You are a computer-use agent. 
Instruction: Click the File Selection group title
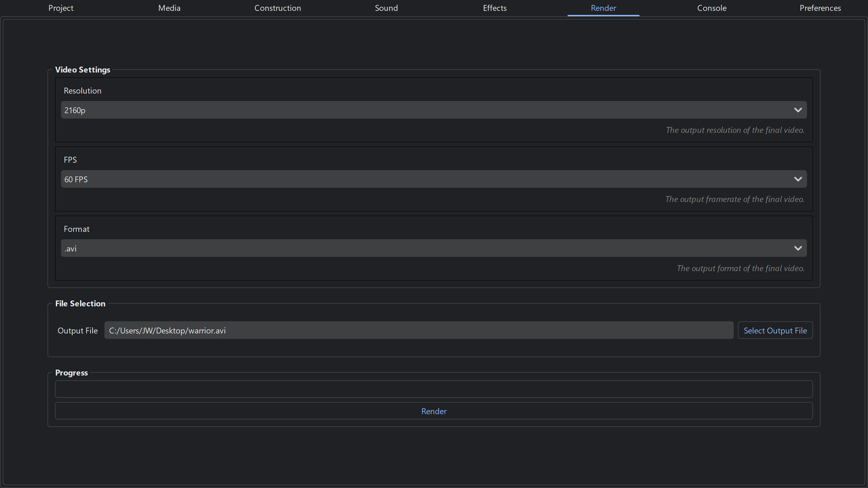point(80,304)
